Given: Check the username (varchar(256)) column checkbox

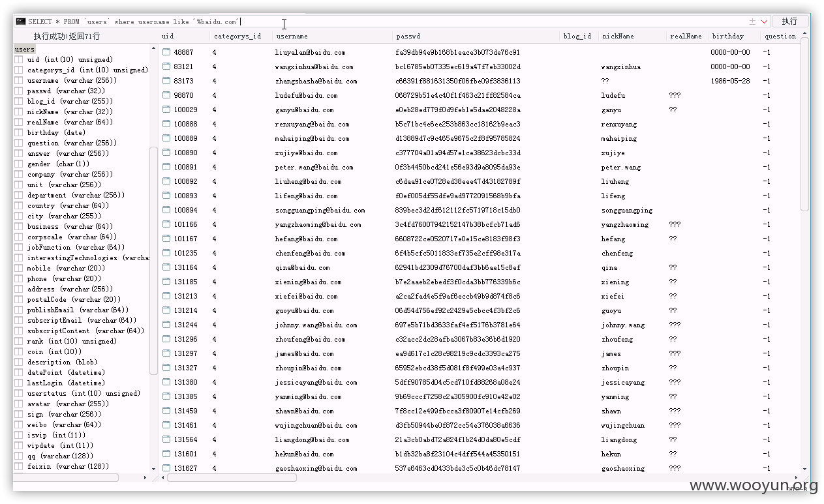Looking at the screenshot, I should (19, 80).
